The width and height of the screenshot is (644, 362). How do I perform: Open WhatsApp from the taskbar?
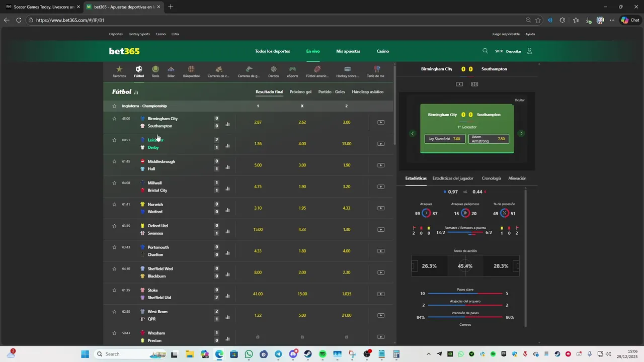coord(249,354)
